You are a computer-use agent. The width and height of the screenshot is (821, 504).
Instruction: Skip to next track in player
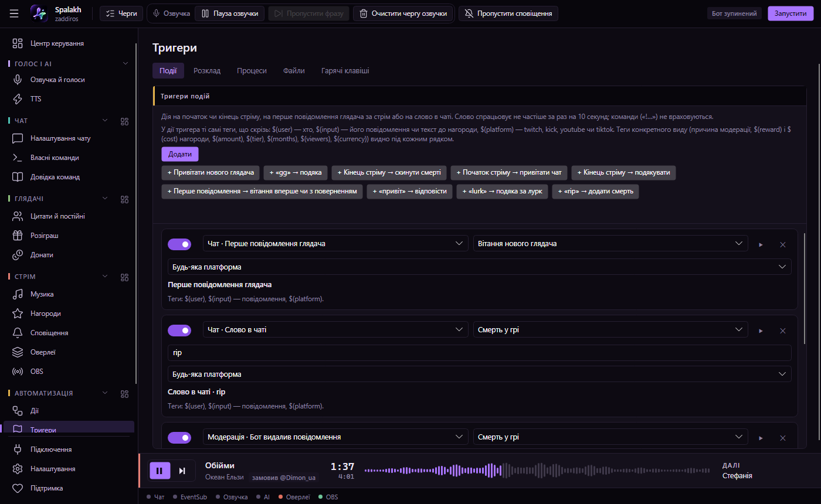[182, 471]
